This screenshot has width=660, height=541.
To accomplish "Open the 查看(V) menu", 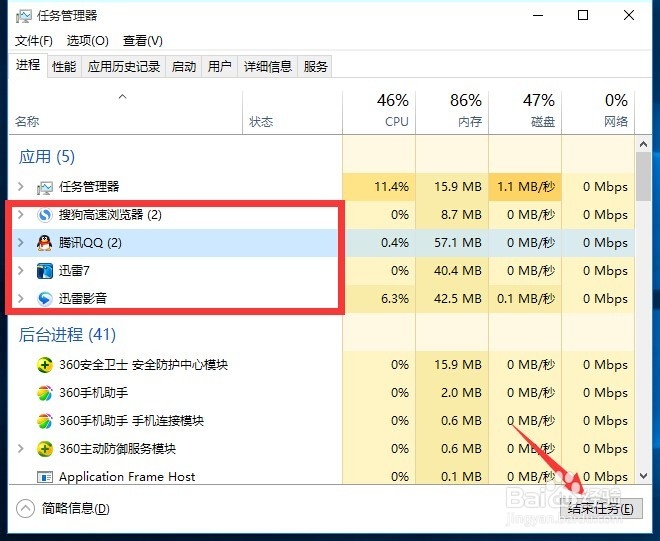I will 143,41.
